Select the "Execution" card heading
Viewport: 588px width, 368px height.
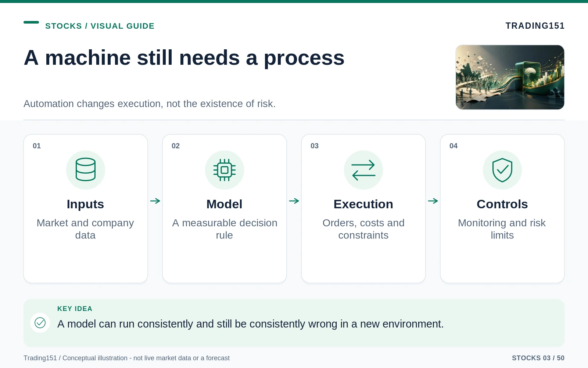[363, 204]
